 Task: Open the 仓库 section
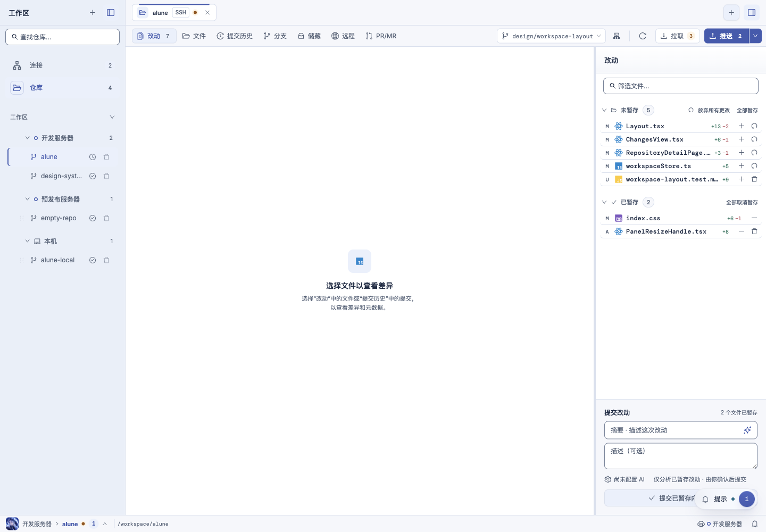pyautogui.click(x=63, y=88)
